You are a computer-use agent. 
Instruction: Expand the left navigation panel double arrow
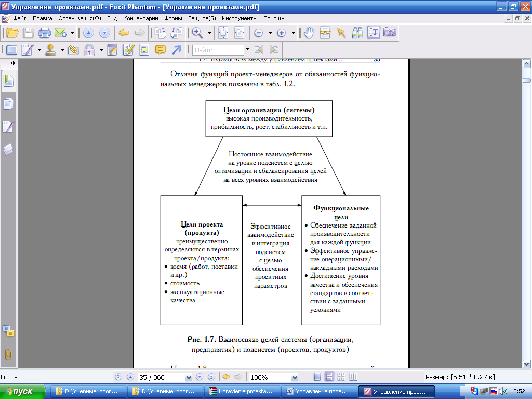[13, 63]
